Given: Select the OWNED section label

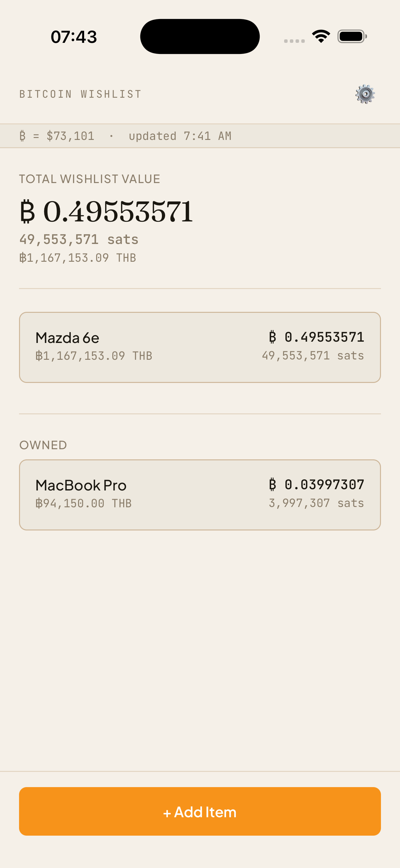Looking at the screenshot, I should tap(43, 445).
